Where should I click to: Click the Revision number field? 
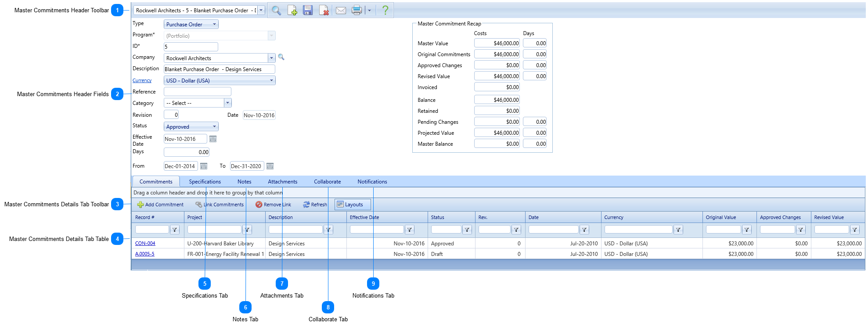pos(171,115)
